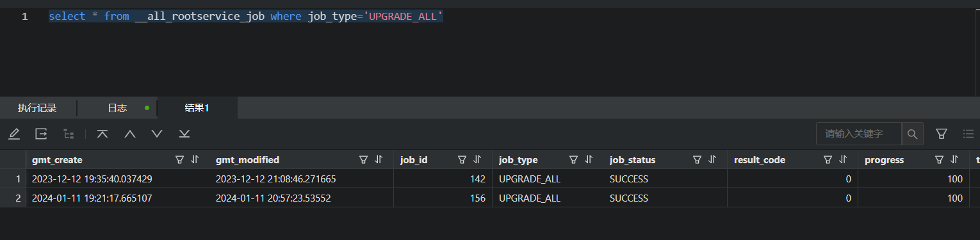Screen dimensions: 980x240
Task: Select job_id cell 156
Action: [443, 198]
